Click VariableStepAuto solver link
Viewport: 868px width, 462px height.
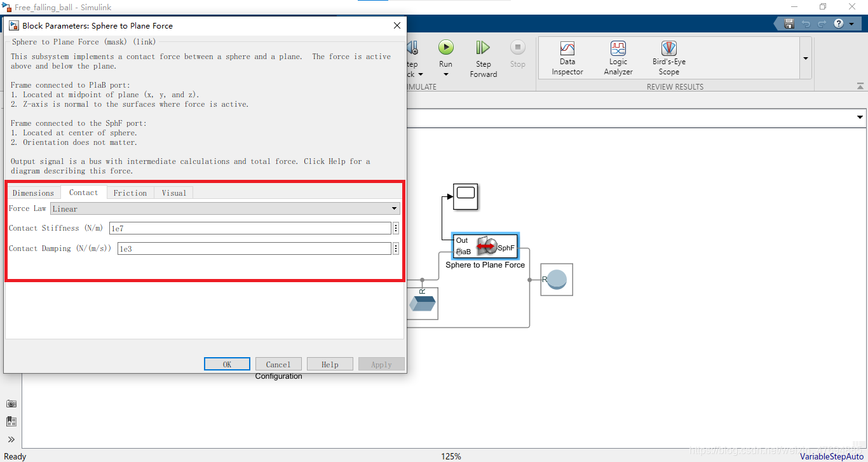(832, 456)
